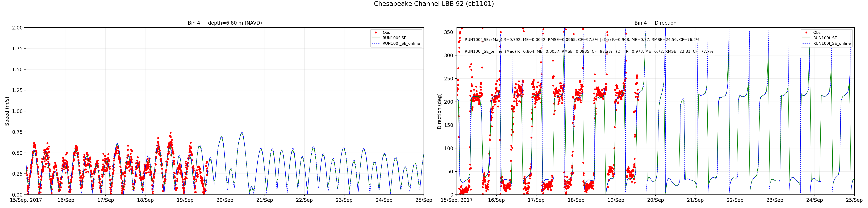This screenshot has width=868, height=208.
Task: Click "21/Sep" under the direction plot
Action: 695,200
